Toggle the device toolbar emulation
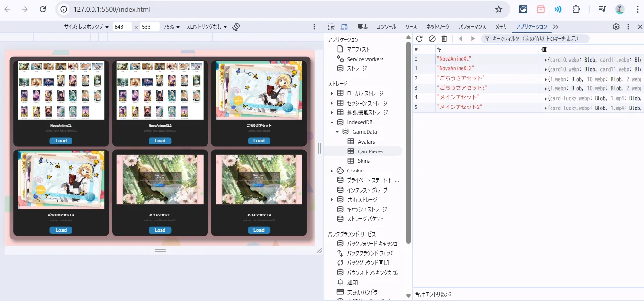644x301 pixels. [x=344, y=27]
